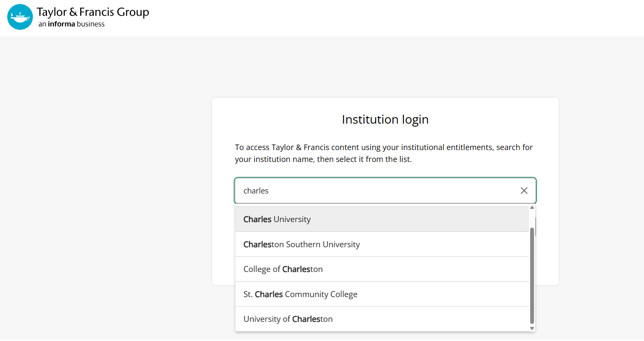644x341 pixels.
Task: Click the blank grey page background
Action: coord(107,192)
